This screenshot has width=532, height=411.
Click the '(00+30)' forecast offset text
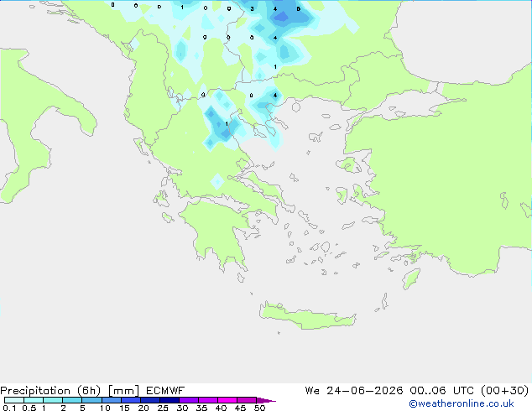pos(504,391)
